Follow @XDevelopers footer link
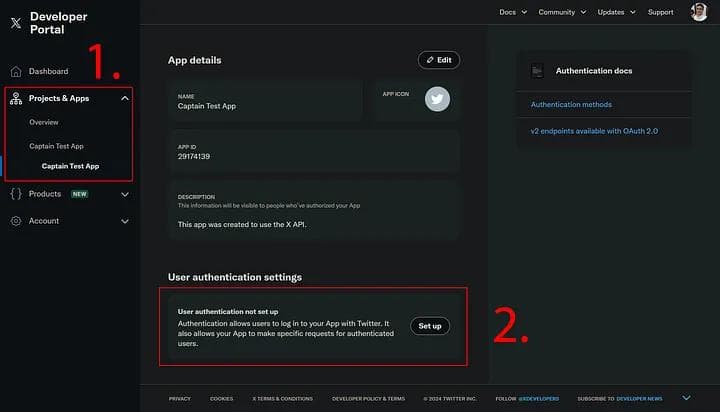 (x=539, y=399)
